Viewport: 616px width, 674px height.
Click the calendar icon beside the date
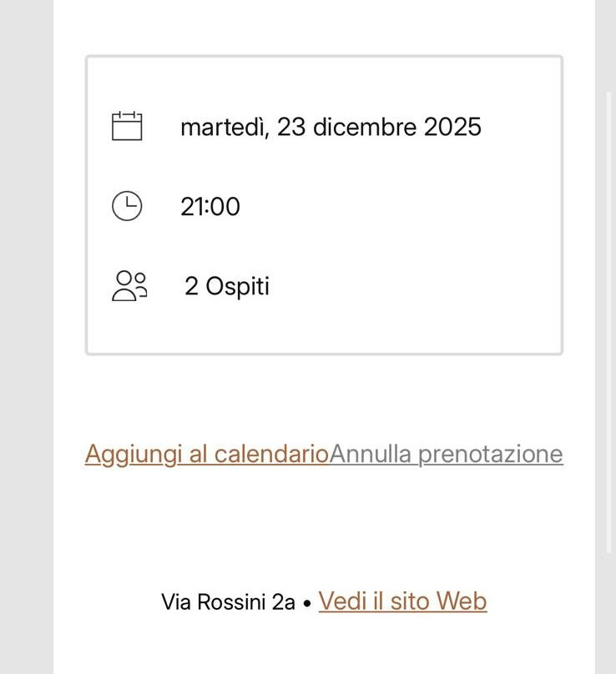point(127,127)
